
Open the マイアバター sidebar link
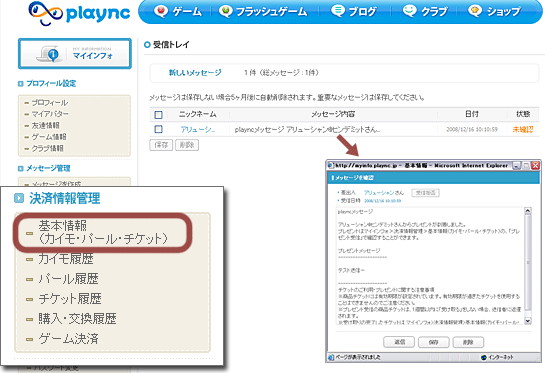pyautogui.click(x=50, y=114)
